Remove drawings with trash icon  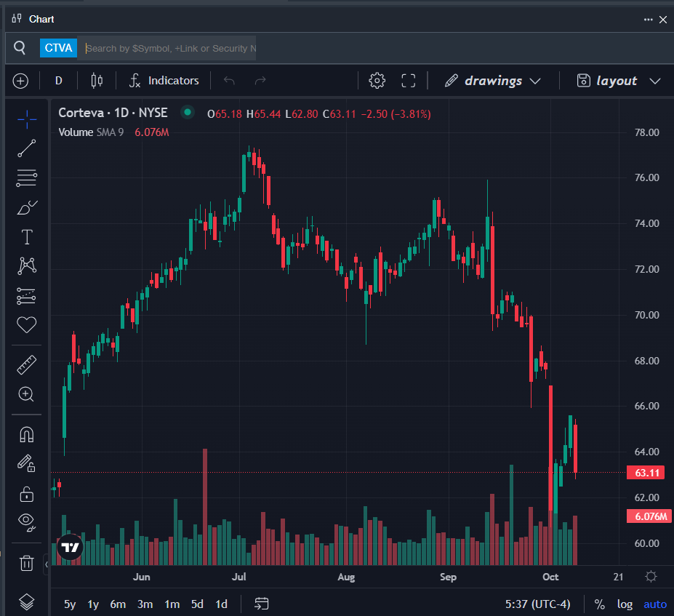point(27,562)
